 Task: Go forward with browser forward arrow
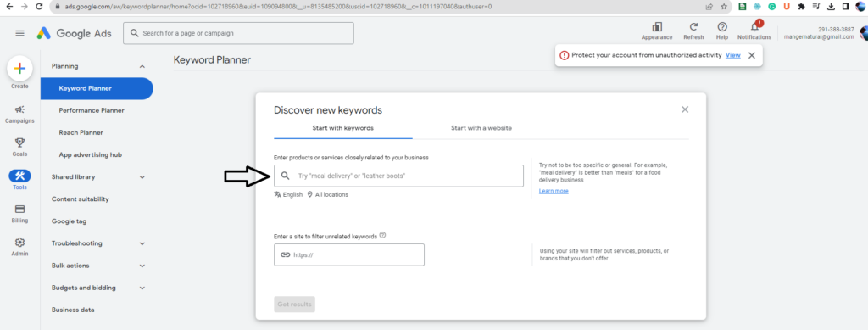(x=24, y=7)
